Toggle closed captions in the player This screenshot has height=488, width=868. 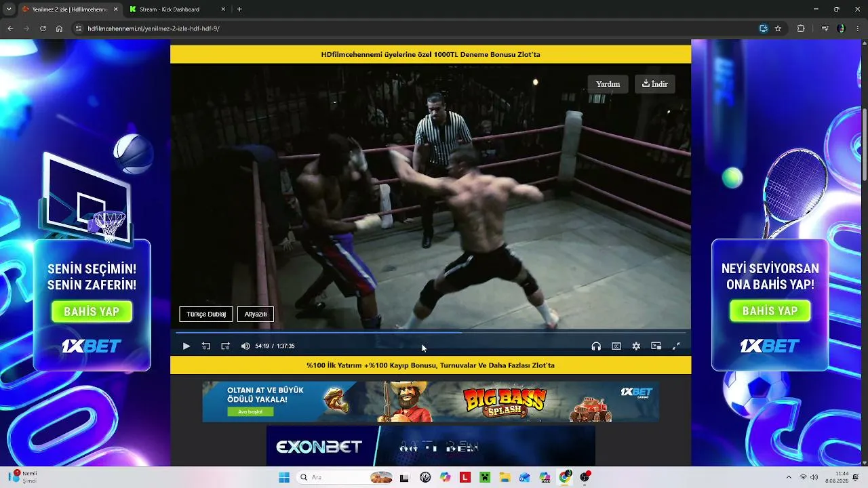click(x=616, y=346)
